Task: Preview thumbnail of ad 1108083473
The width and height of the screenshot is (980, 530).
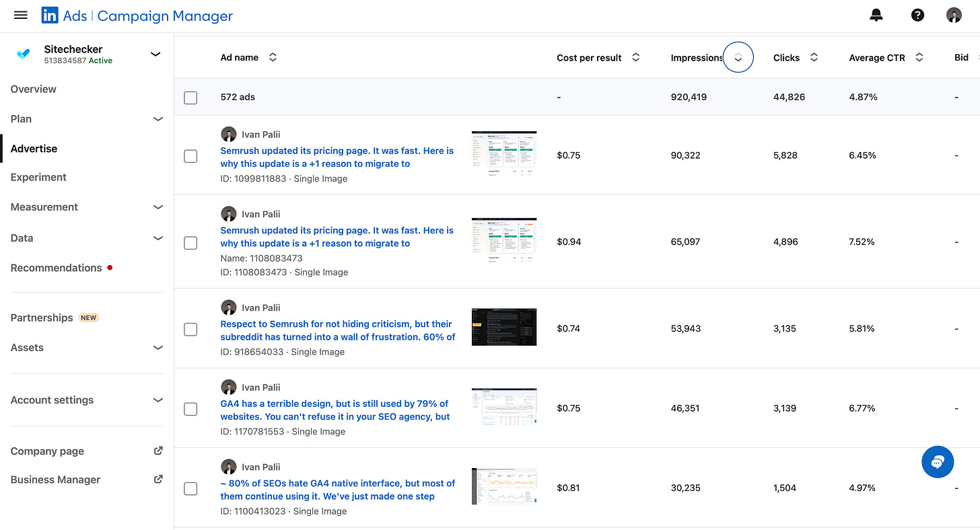Action: (504, 241)
